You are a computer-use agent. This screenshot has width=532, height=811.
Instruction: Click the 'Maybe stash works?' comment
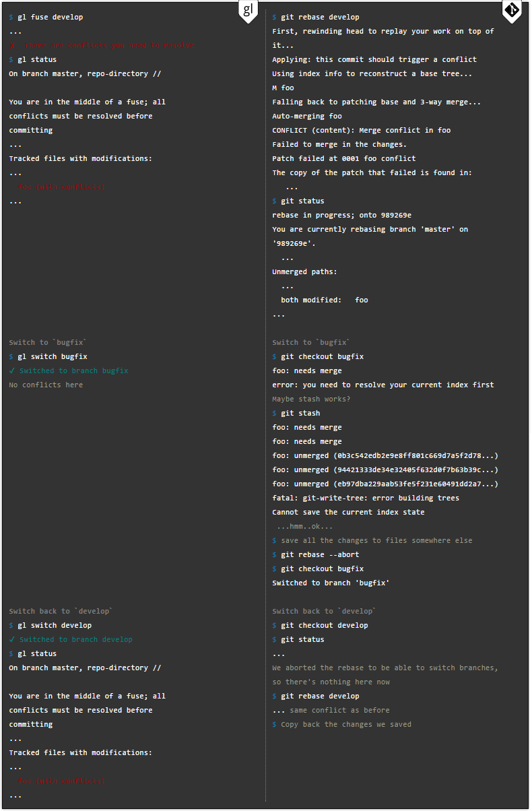(311, 399)
